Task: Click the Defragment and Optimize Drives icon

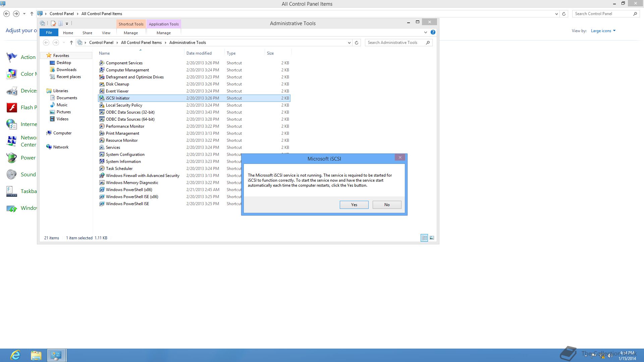Action: [102, 77]
